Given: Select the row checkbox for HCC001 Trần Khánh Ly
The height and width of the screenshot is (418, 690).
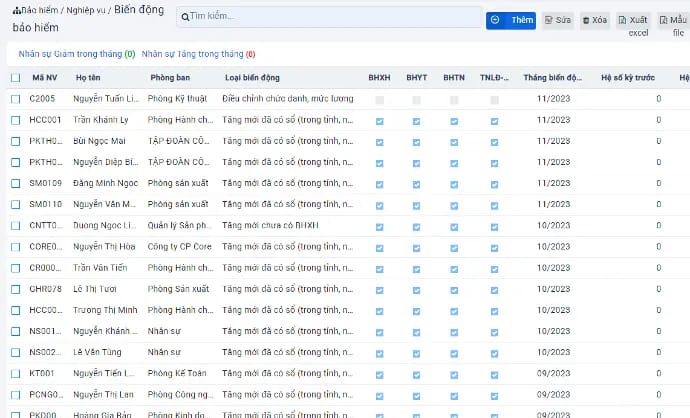Looking at the screenshot, I should (15, 120).
